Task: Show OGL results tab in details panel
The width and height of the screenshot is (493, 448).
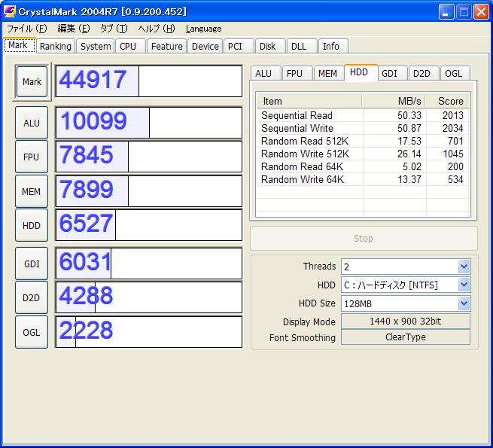Action: pos(455,73)
